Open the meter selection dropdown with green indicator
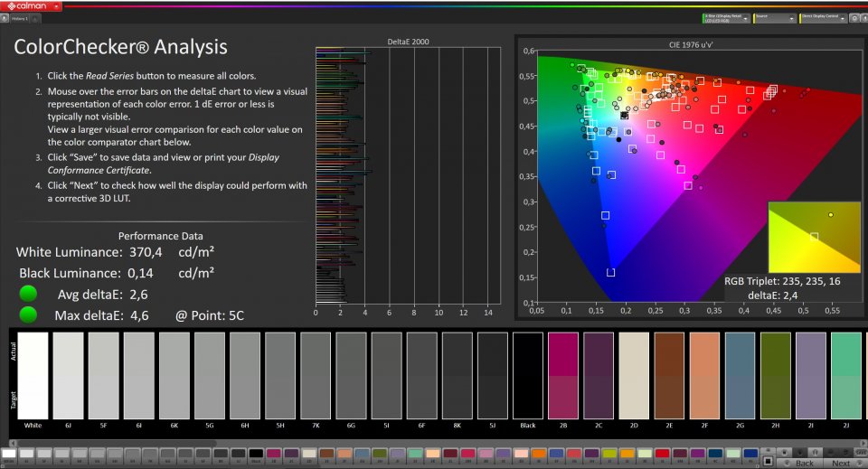The height and width of the screenshot is (469, 868). pyautogui.click(x=726, y=18)
